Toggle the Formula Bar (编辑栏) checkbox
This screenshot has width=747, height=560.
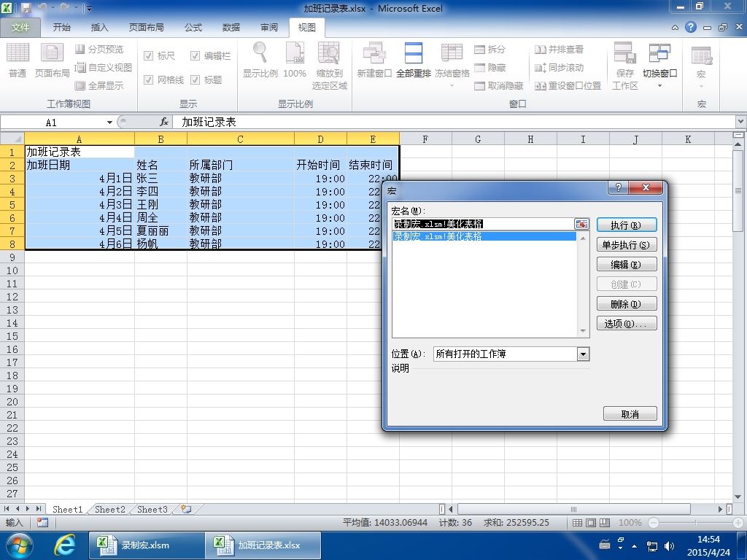[x=195, y=55]
